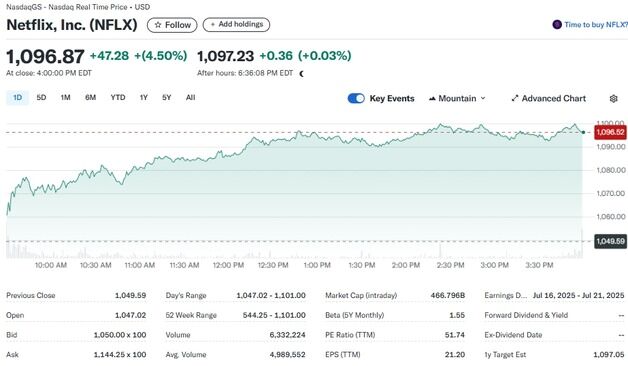Select the All time range tab
The image size is (628, 366).
(190, 98)
